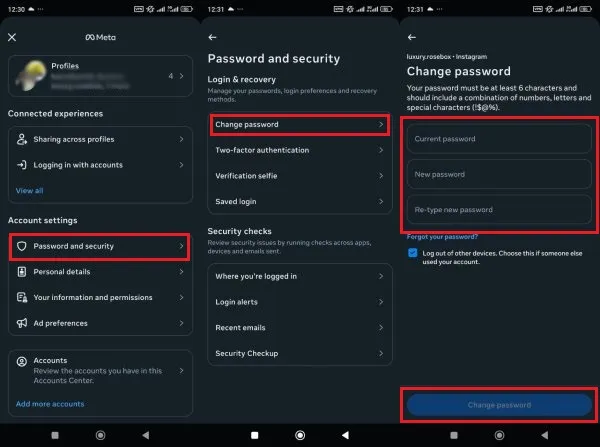Screen dimensions: 600x447
Task: Open Password and security in Account settings
Action: click(x=99, y=246)
